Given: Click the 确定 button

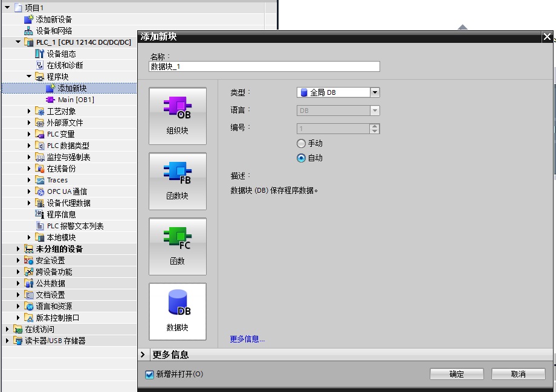Looking at the screenshot, I should 457,374.
